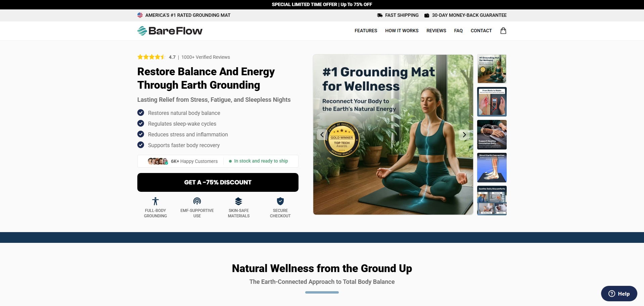Click the full-body grounding figure icon
Image resolution: width=644 pixels, height=306 pixels.
(x=155, y=201)
